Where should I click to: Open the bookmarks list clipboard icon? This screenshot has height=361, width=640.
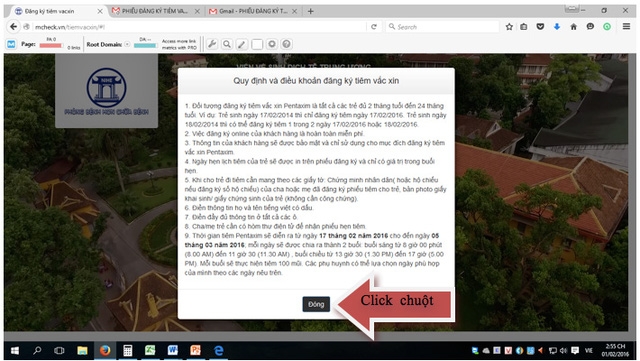524,27
